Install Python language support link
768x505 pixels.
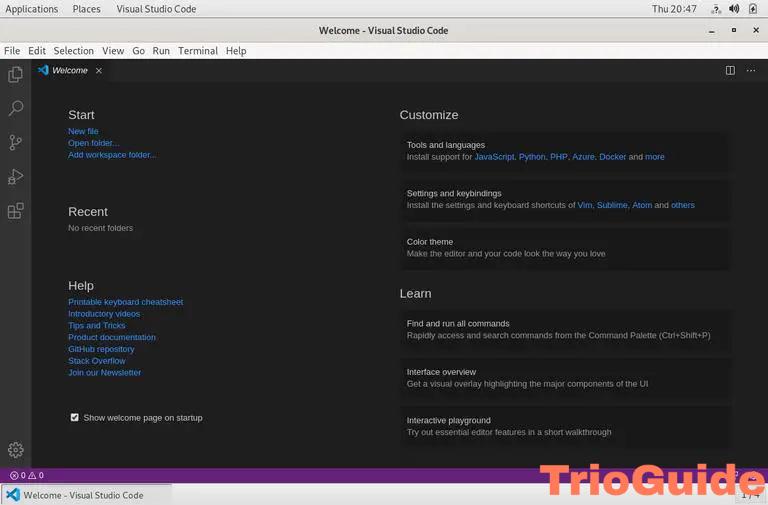click(x=532, y=157)
